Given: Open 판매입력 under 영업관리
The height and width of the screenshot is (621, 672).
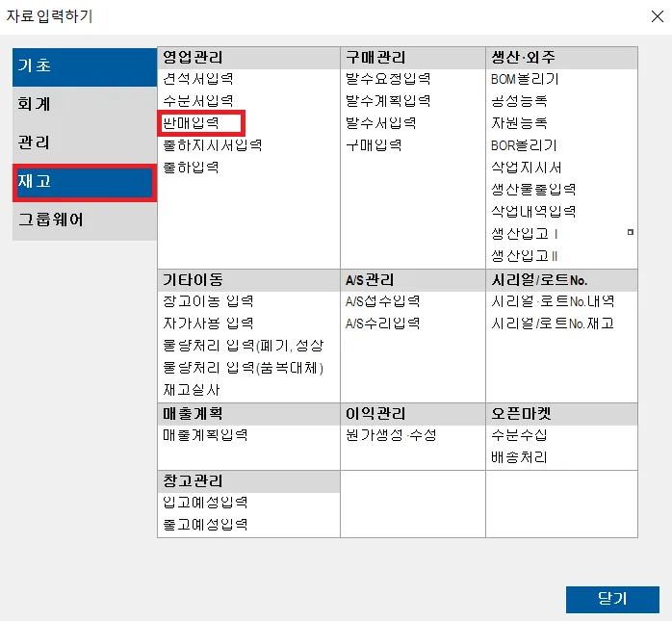Looking at the screenshot, I should click(192, 123).
